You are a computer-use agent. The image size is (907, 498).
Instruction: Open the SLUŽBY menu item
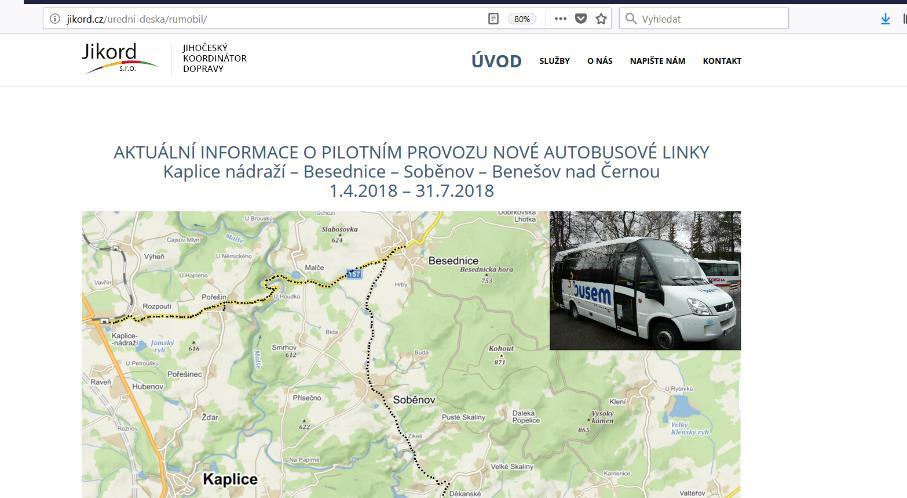[555, 61]
